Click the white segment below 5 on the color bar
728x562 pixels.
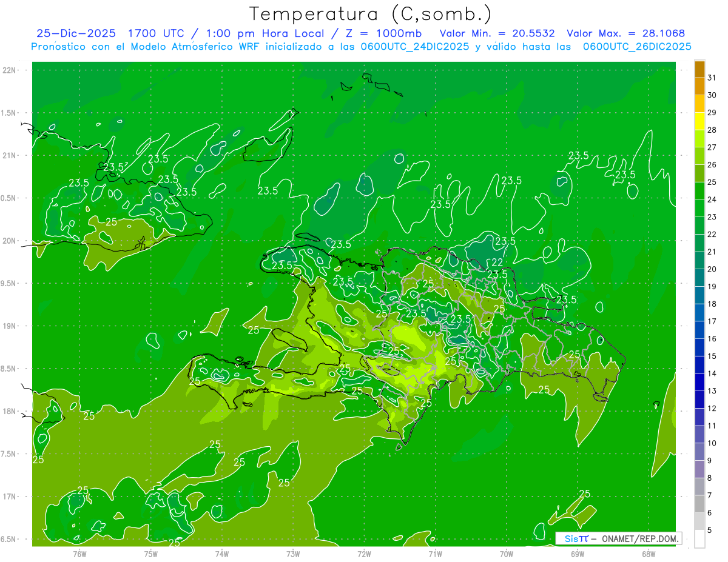(x=699, y=538)
